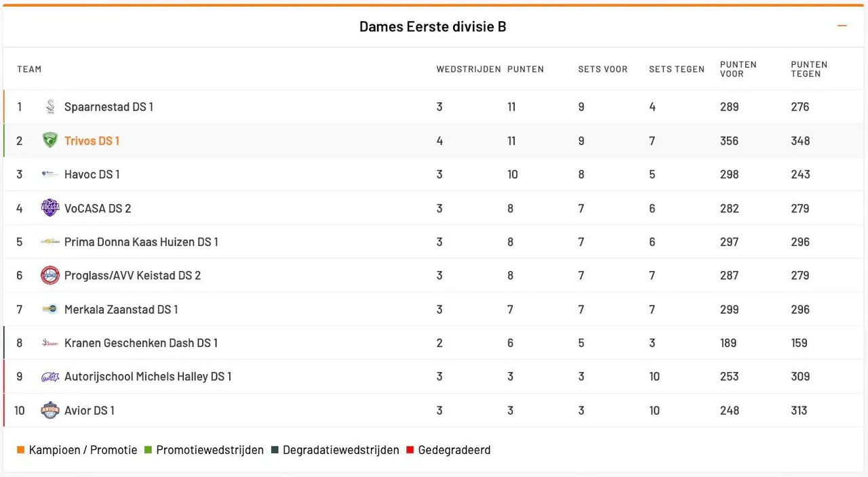Click the Sets voor column header

(x=603, y=69)
